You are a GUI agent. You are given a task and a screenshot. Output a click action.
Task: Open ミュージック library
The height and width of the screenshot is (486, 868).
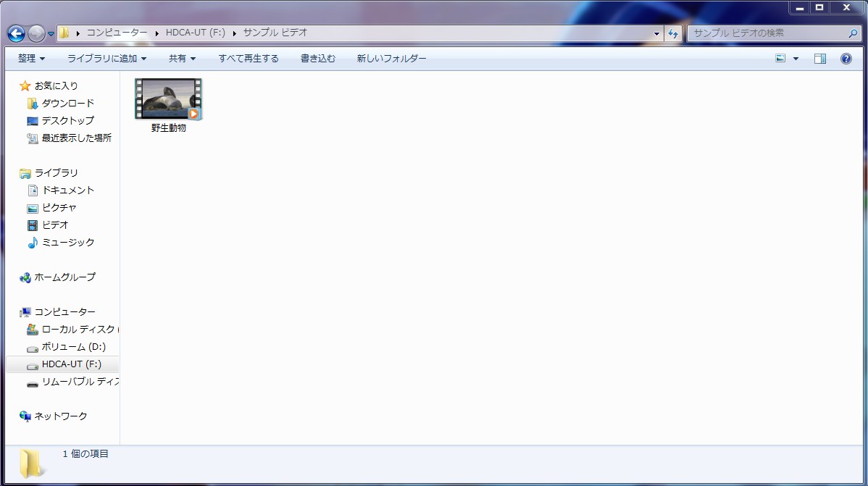click(68, 243)
